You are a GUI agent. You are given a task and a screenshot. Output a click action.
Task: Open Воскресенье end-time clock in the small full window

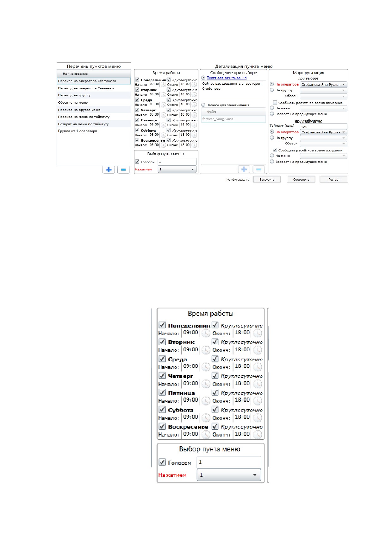(x=194, y=145)
